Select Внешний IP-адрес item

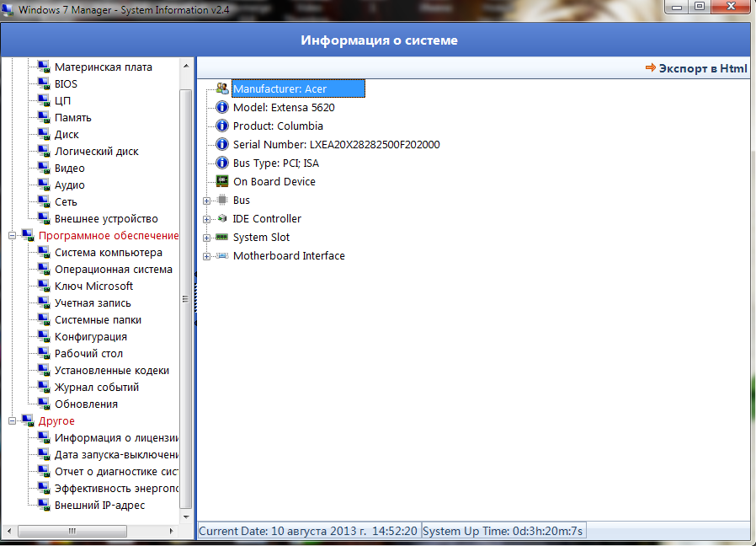click(100, 505)
